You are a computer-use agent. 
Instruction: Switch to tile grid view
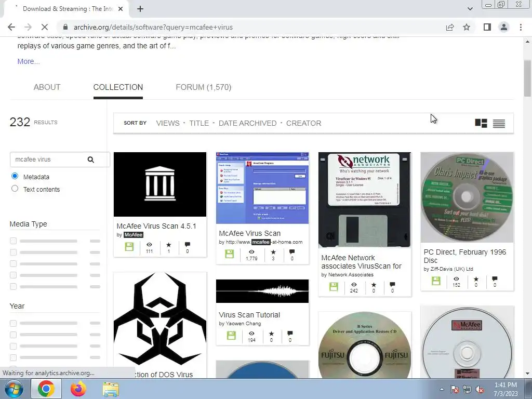481,123
